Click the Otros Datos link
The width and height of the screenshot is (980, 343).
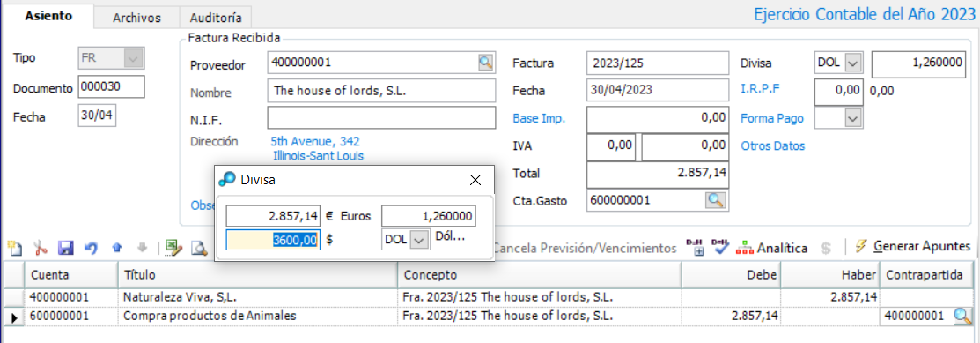pos(773,145)
